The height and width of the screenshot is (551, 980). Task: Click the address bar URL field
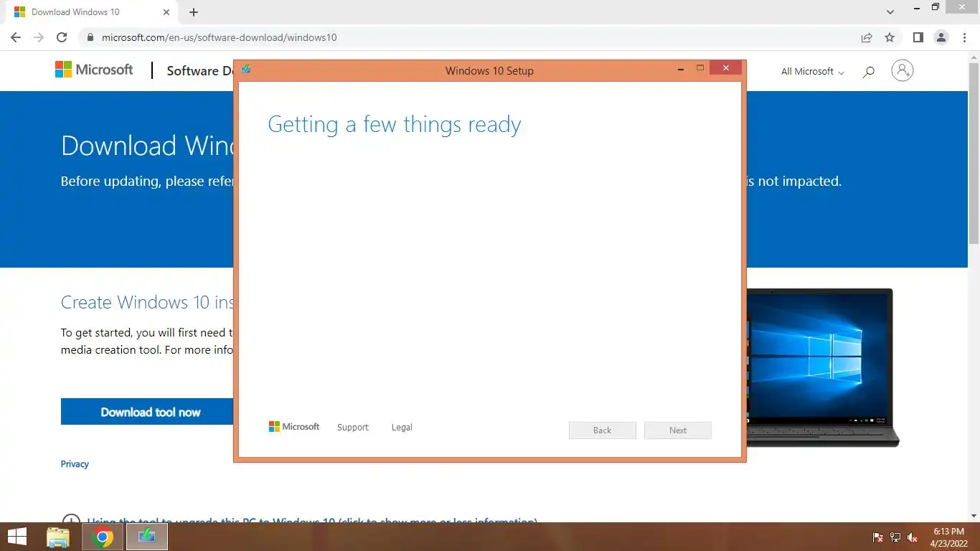click(466, 37)
